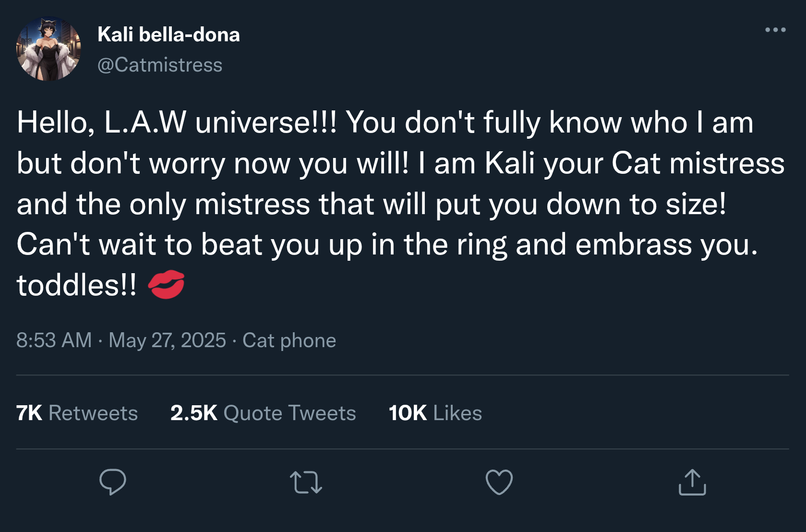Share the tweet via upload arrow icon
This screenshot has height=532, width=806.
(692, 482)
